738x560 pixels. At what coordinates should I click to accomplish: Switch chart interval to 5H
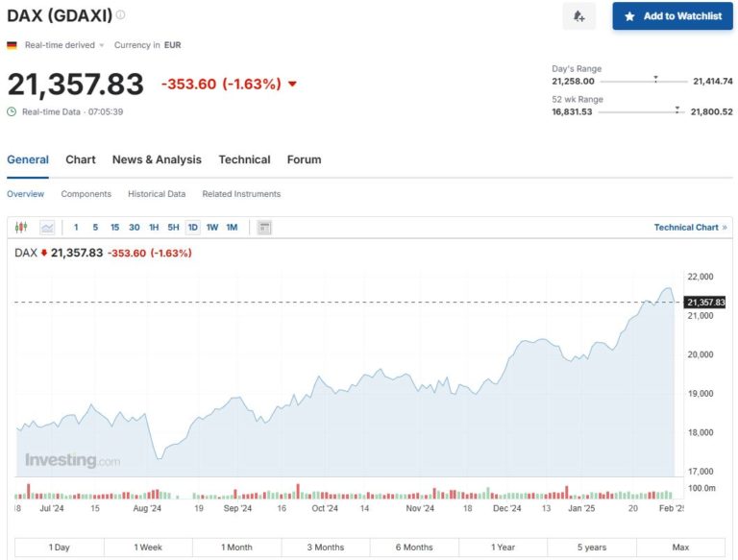[x=173, y=228]
